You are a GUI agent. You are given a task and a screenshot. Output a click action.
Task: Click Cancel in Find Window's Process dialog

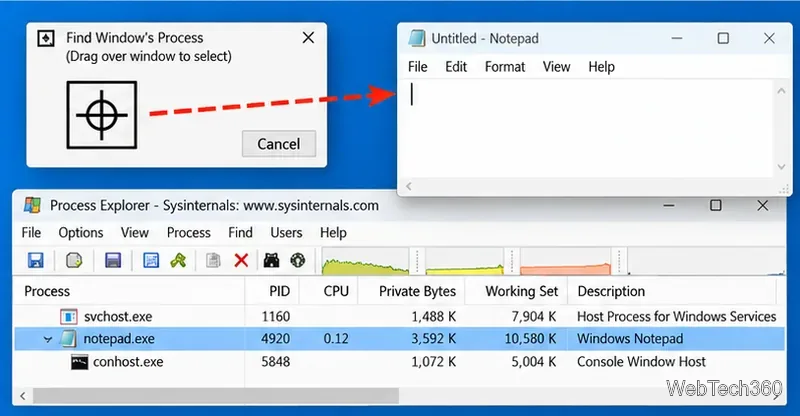pyautogui.click(x=279, y=144)
